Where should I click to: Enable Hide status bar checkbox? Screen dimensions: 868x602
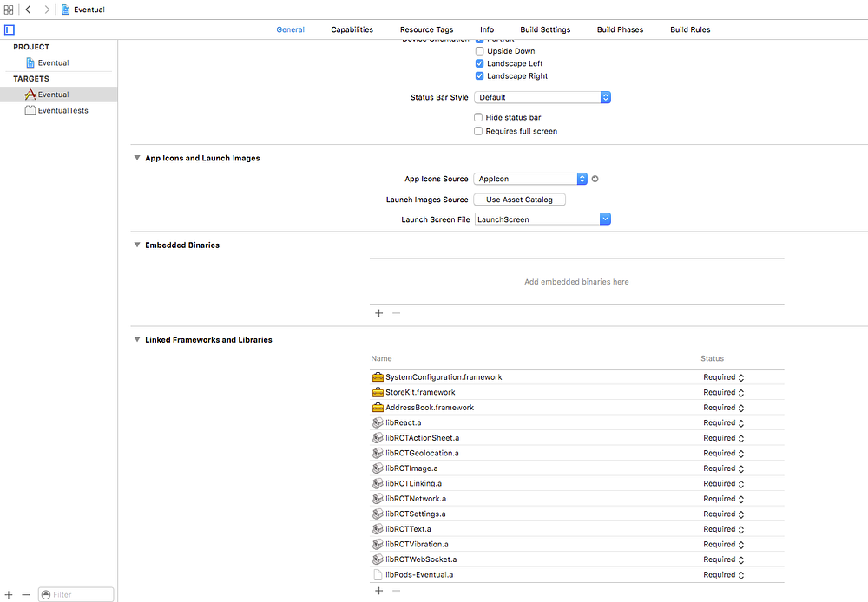click(478, 117)
